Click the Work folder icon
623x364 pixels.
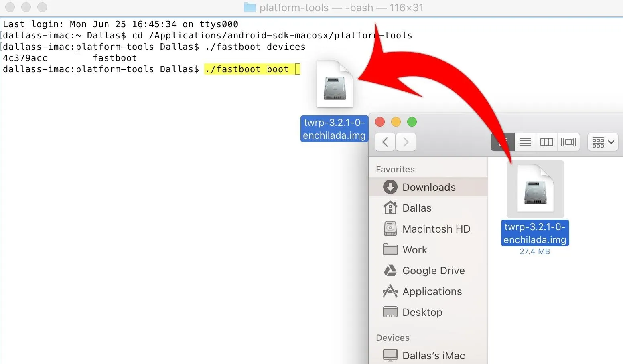[x=390, y=249]
